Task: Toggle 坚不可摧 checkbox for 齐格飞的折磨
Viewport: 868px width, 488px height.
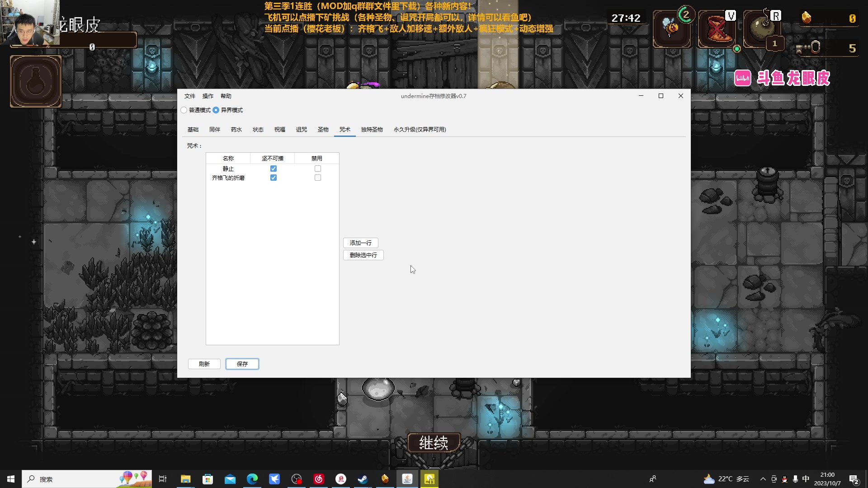Action: 274,178
